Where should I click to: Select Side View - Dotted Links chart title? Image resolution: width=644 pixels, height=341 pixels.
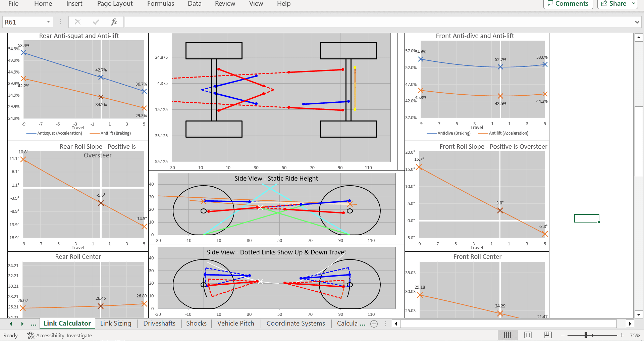[276, 252]
